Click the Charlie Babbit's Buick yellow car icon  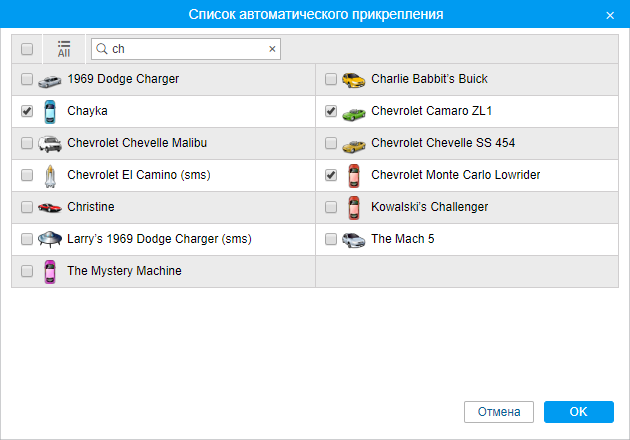click(x=353, y=80)
